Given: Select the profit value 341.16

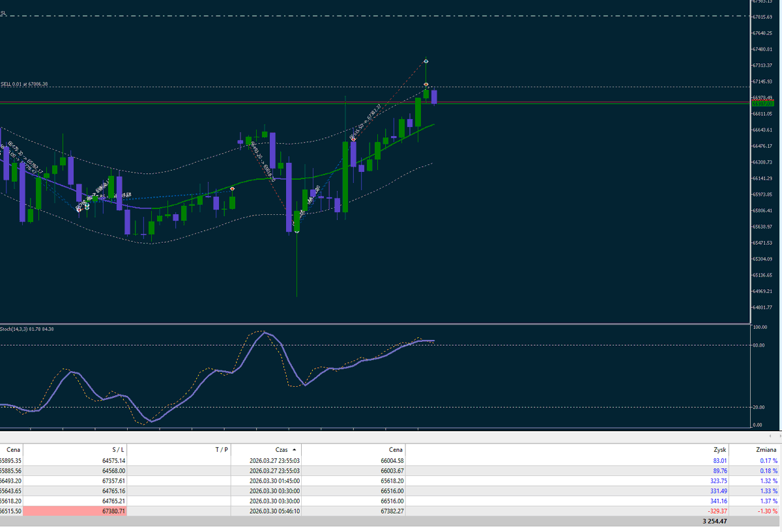Looking at the screenshot, I should (x=717, y=501).
